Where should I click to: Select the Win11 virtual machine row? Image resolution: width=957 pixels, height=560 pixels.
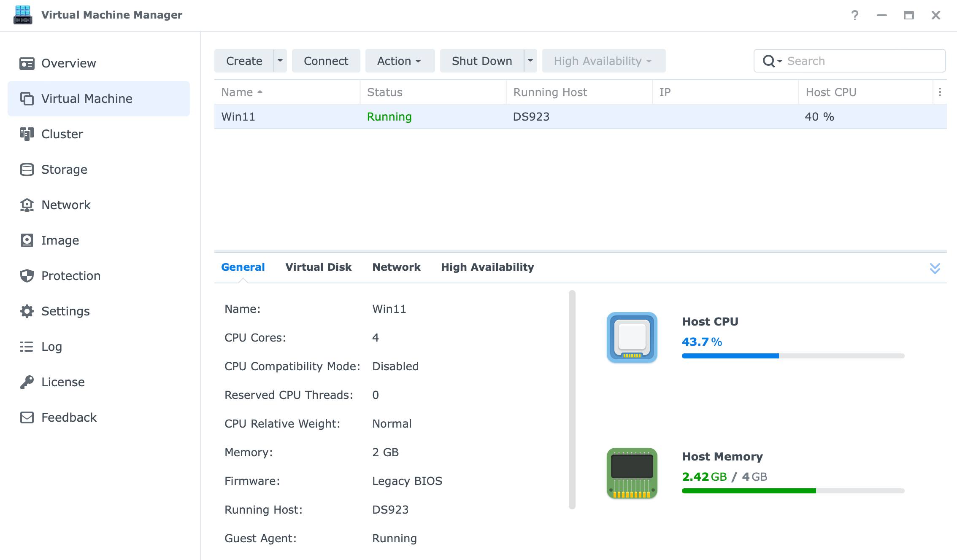coord(580,116)
